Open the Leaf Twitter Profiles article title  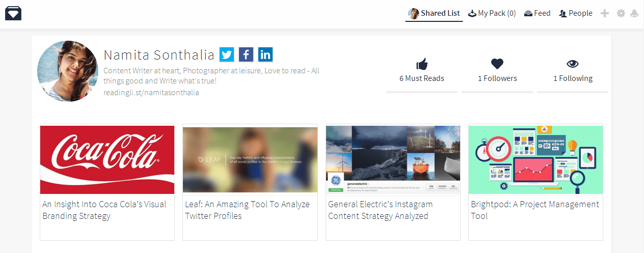pyautogui.click(x=248, y=210)
